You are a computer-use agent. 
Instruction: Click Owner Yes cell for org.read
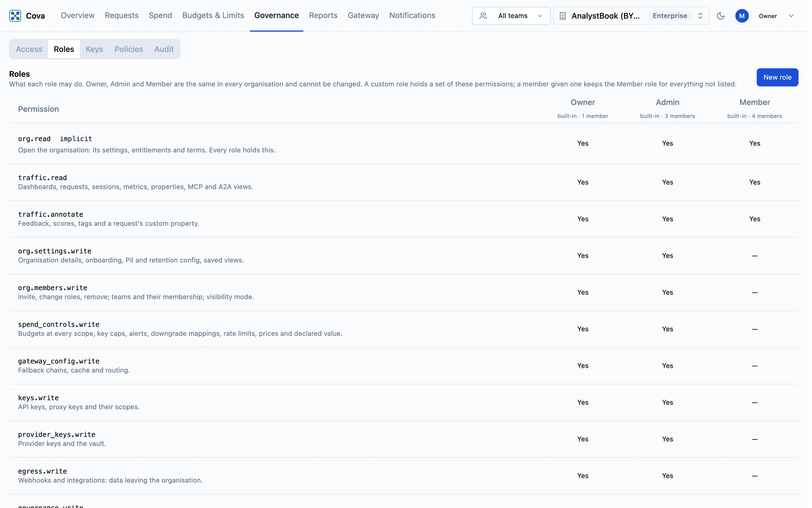[582, 143]
